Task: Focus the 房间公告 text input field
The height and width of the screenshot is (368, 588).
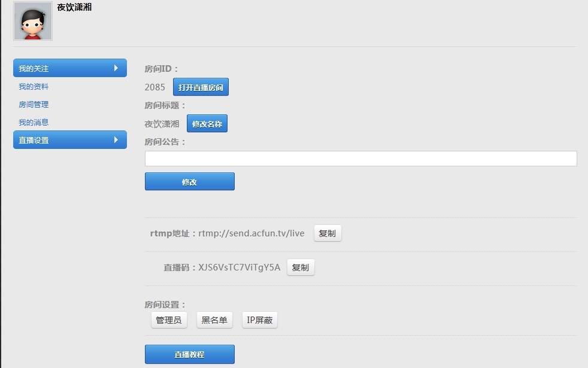Action: click(x=360, y=159)
